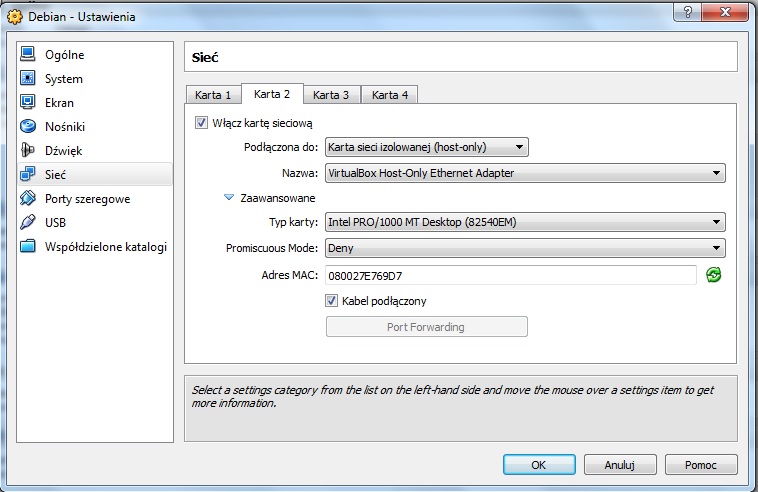Generate a new random MAC address
The width and height of the screenshot is (758, 492).
point(714,275)
